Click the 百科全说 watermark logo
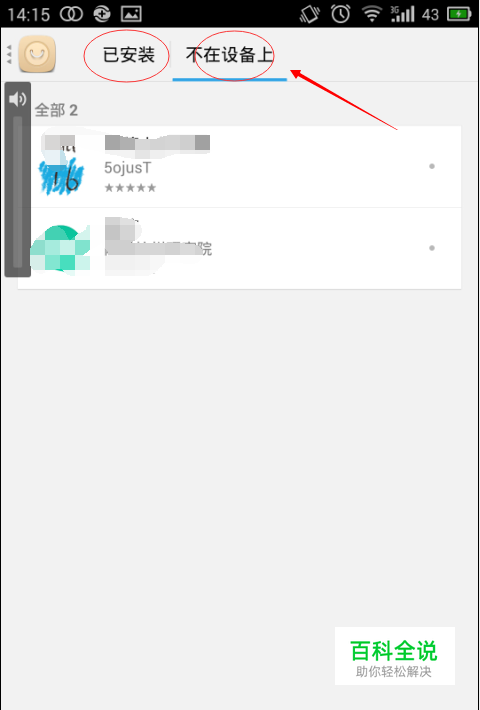480x710 pixels. [x=394, y=656]
